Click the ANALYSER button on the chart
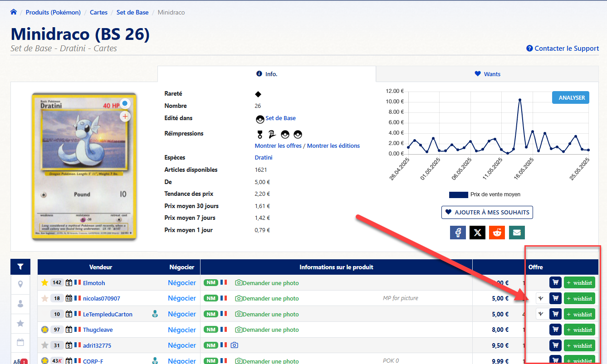 pos(570,97)
